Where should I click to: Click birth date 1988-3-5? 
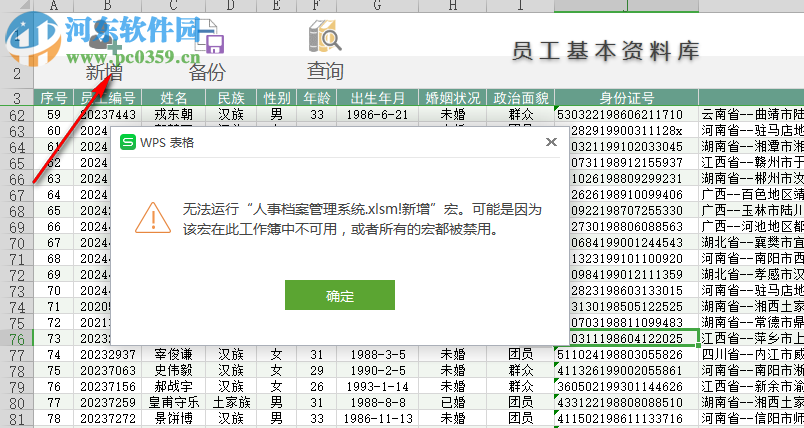(378, 355)
